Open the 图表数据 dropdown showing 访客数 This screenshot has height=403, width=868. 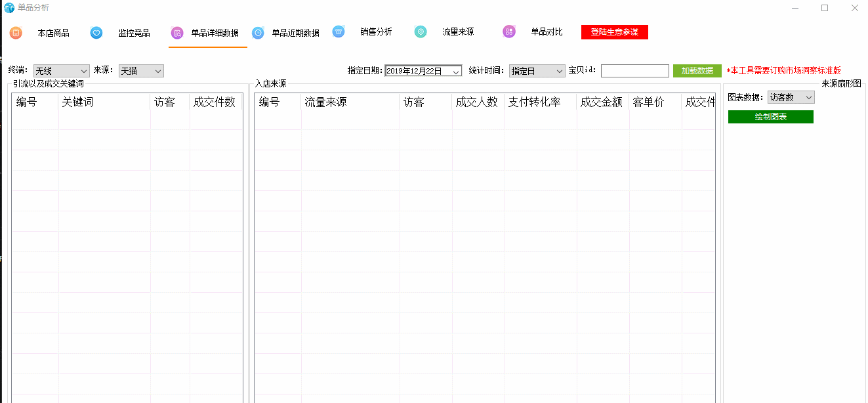(x=791, y=97)
